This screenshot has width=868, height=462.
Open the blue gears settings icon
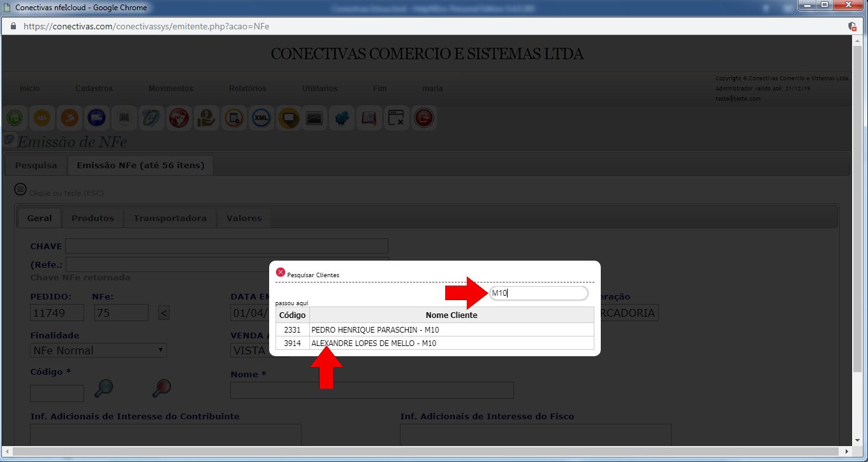coord(342,118)
